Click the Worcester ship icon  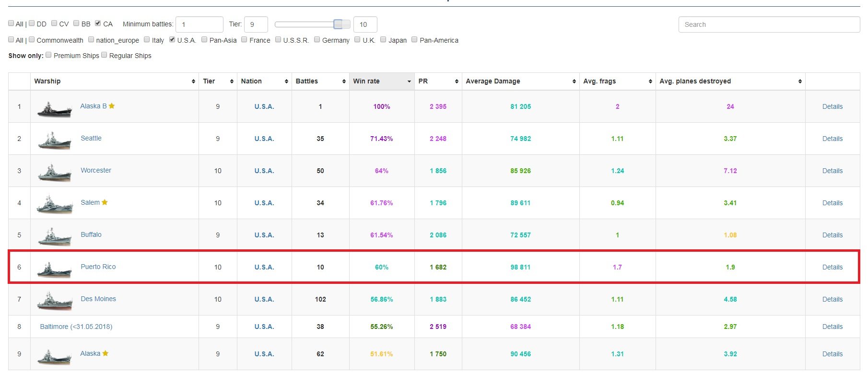pos(54,173)
